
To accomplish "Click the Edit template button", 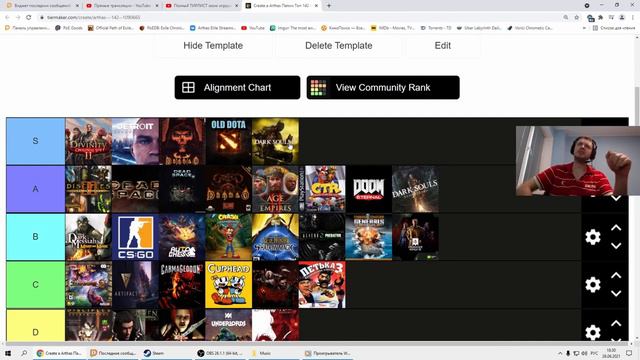I will (x=443, y=46).
